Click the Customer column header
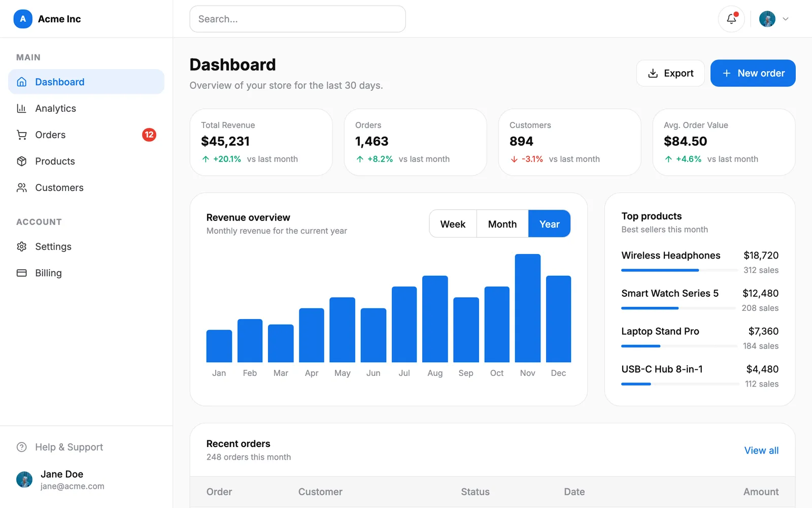This screenshot has width=812, height=508. [x=320, y=492]
